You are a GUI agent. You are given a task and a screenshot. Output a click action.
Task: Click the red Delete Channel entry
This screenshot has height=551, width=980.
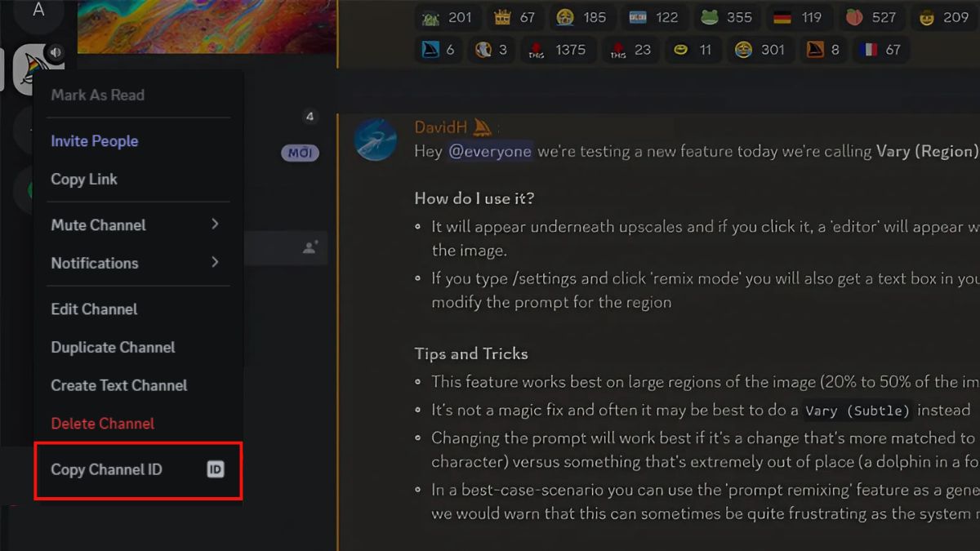click(x=138, y=423)
